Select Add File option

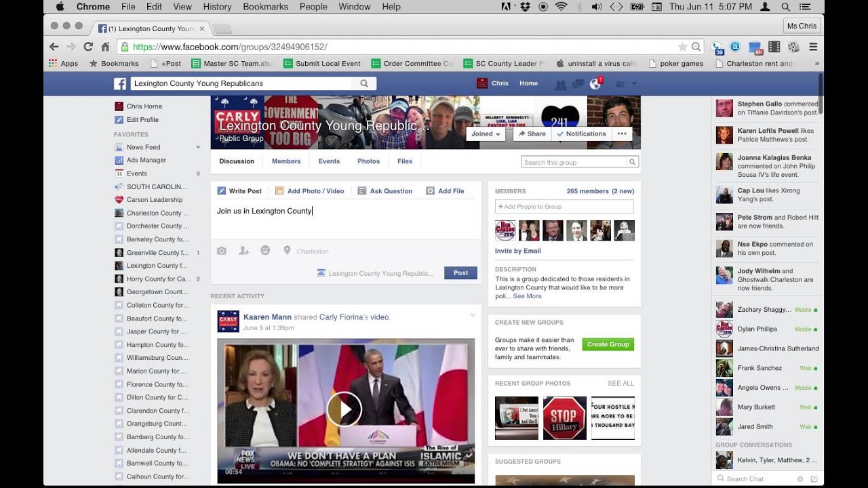click(445, 191)
